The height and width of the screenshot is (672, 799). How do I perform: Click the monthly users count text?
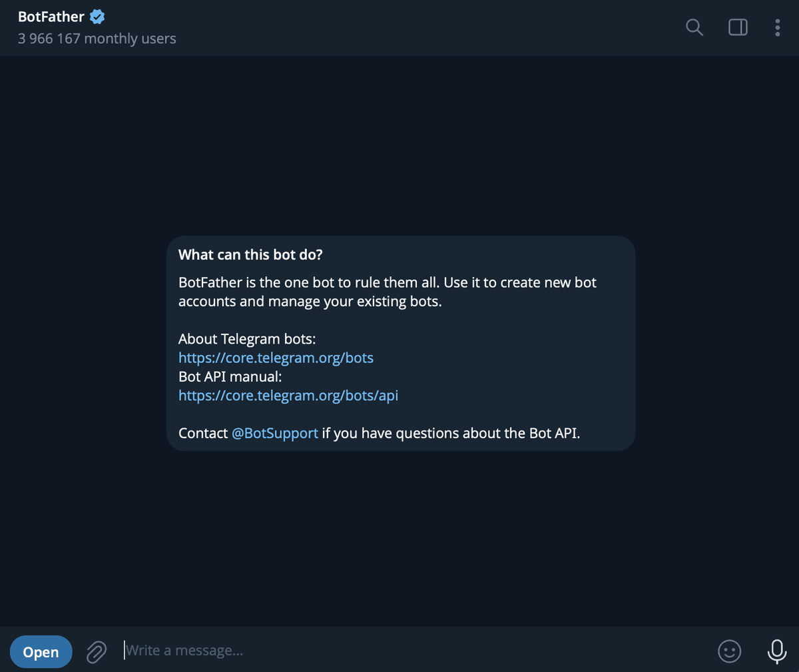coord(97,39)
